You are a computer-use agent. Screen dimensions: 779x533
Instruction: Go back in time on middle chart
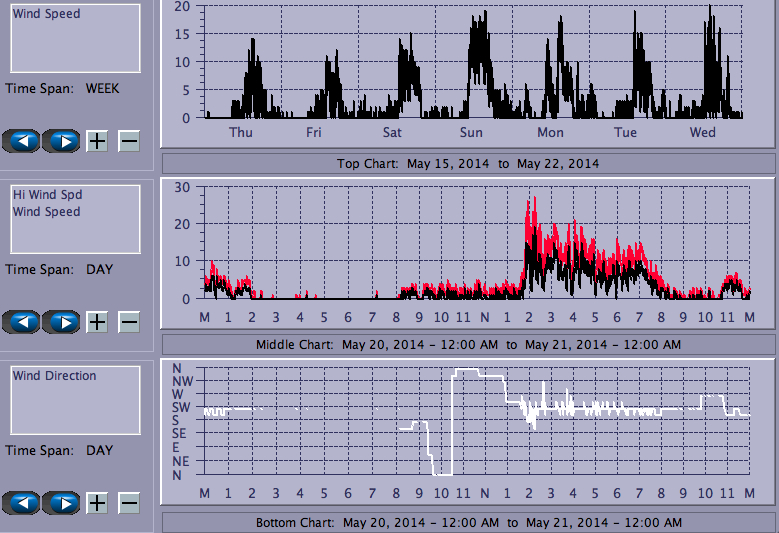[22, 322]
